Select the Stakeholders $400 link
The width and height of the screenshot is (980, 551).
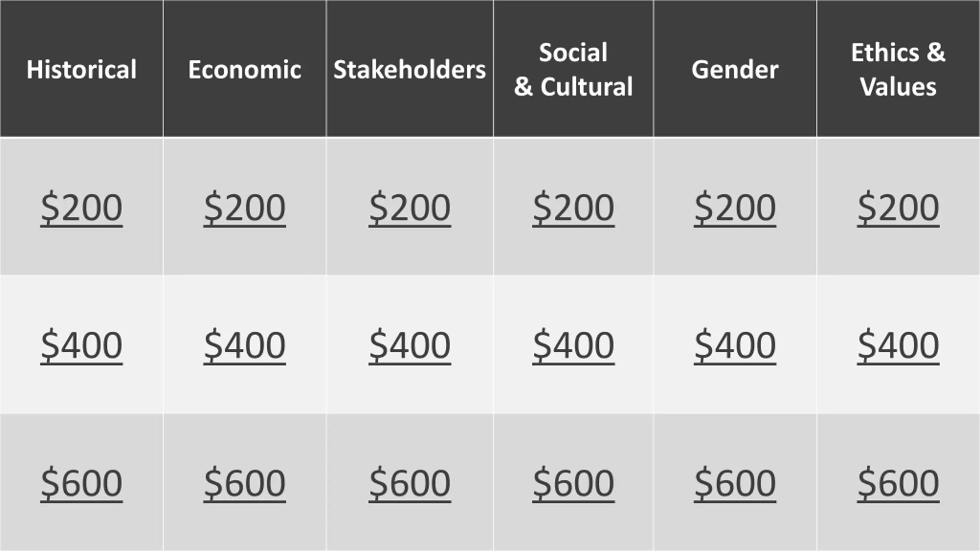point(410,345)
